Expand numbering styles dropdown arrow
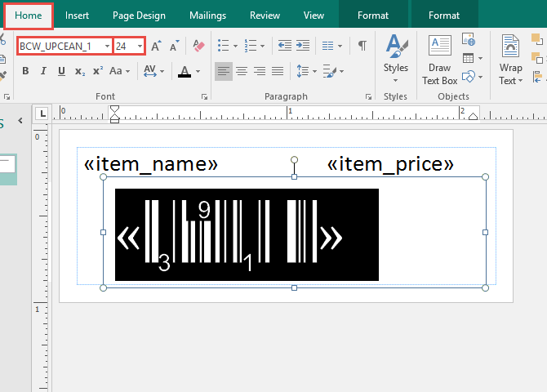Image resolution: width=547 pixels, height=392 pixels. point(263,46)
